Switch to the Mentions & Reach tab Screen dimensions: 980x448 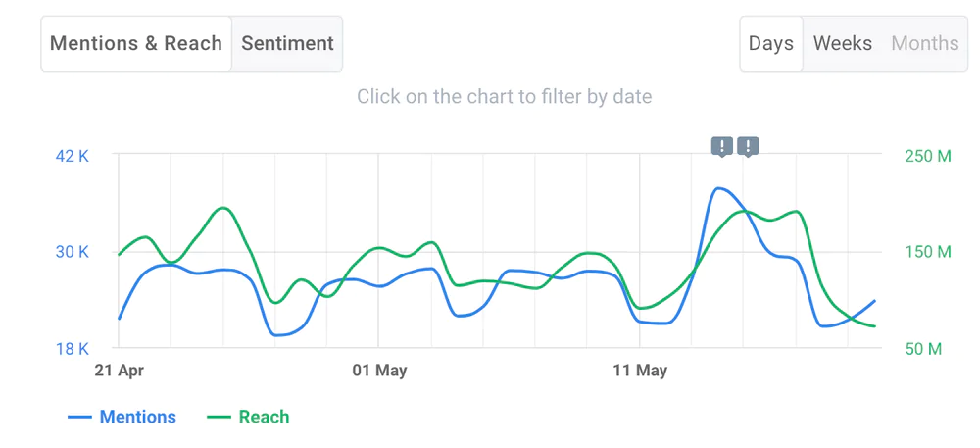click(136, 43)
